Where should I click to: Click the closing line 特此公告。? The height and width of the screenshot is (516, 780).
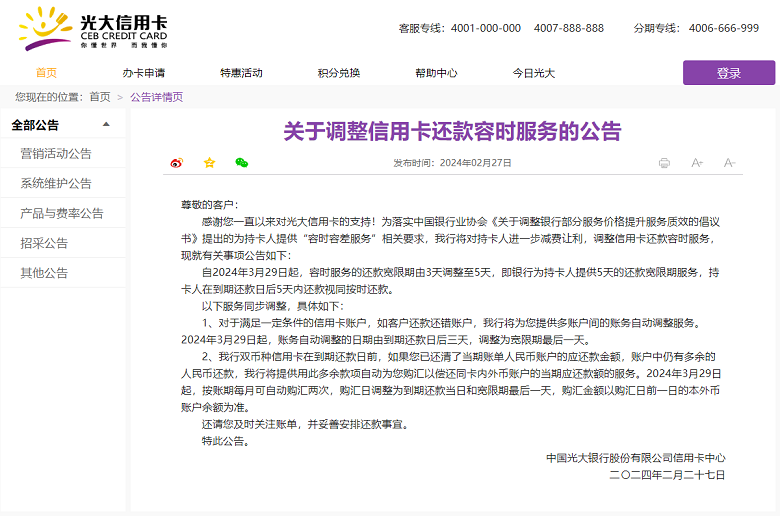[225, 441]
